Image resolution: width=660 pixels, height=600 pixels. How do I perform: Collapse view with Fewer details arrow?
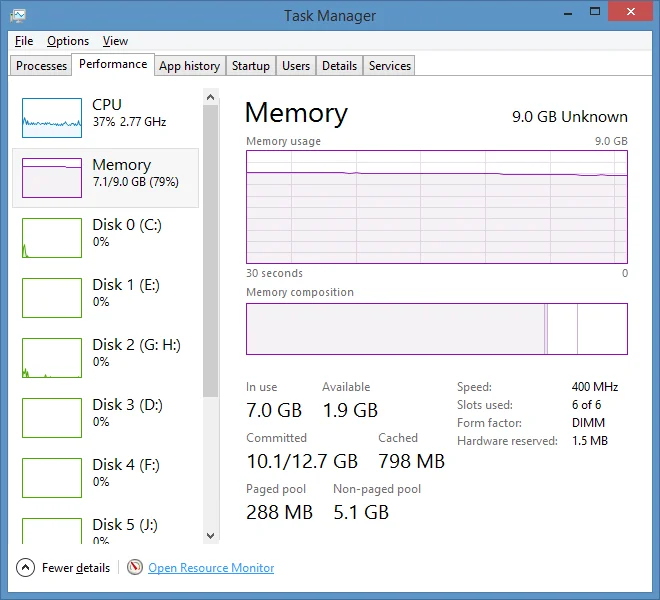point(25,568)
